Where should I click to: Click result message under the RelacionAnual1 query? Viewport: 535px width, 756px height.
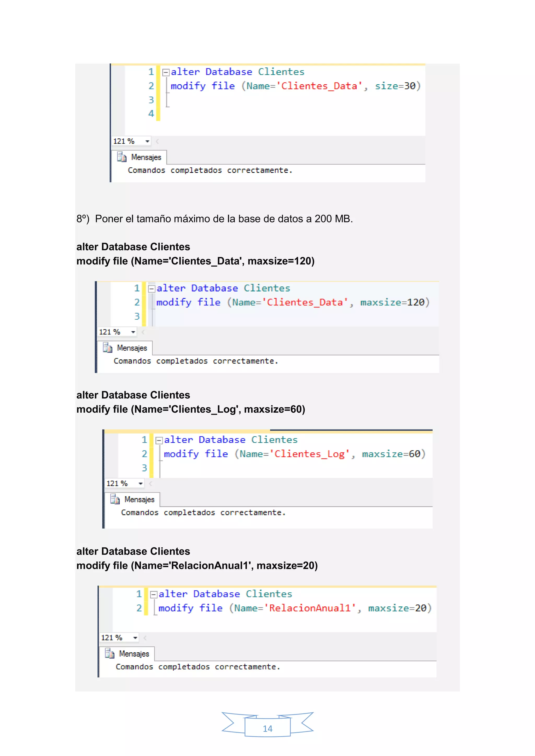click(x=198, y=667)
